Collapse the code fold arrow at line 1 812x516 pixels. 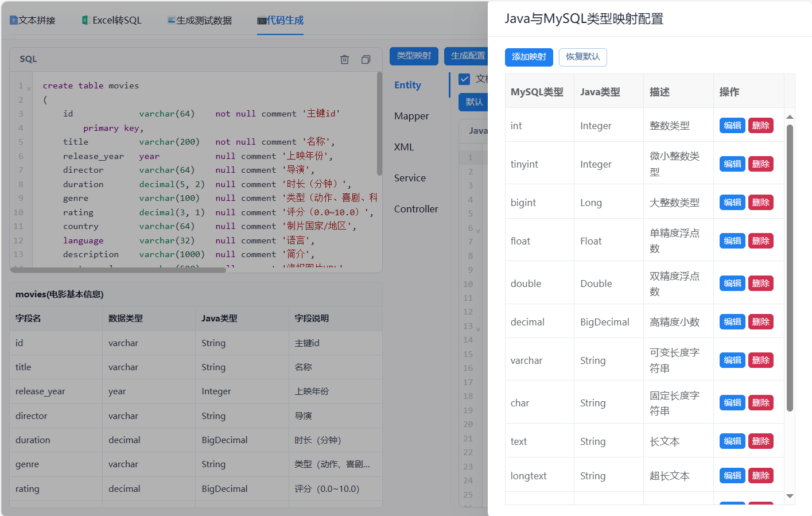[29, 88]
